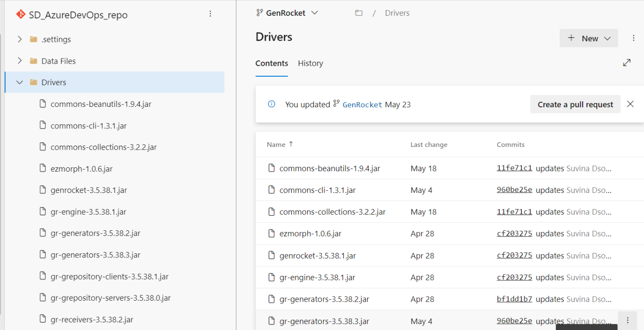Viewport: 644px width, 330px height.
Task: Collapse the Drivers folder in tree
Action: pos(19,82)
